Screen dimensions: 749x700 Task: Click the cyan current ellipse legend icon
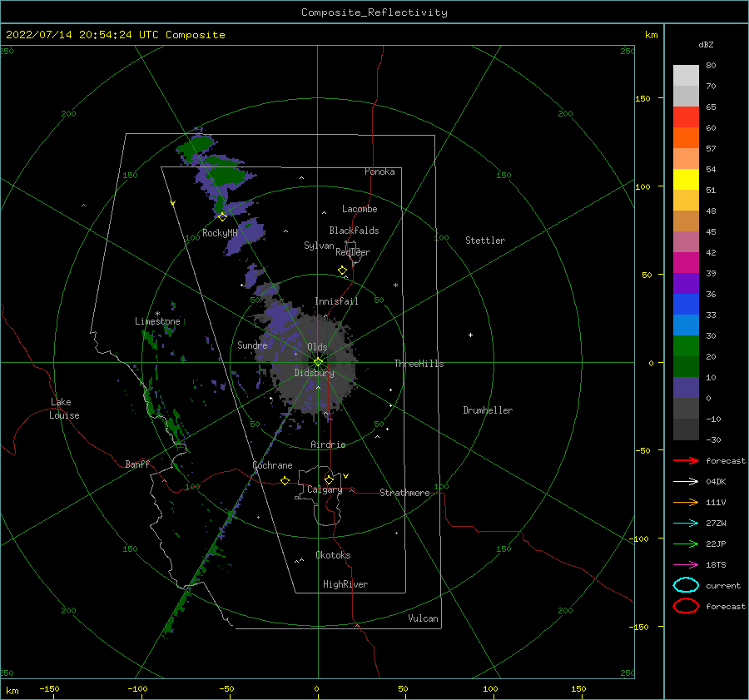686,585
